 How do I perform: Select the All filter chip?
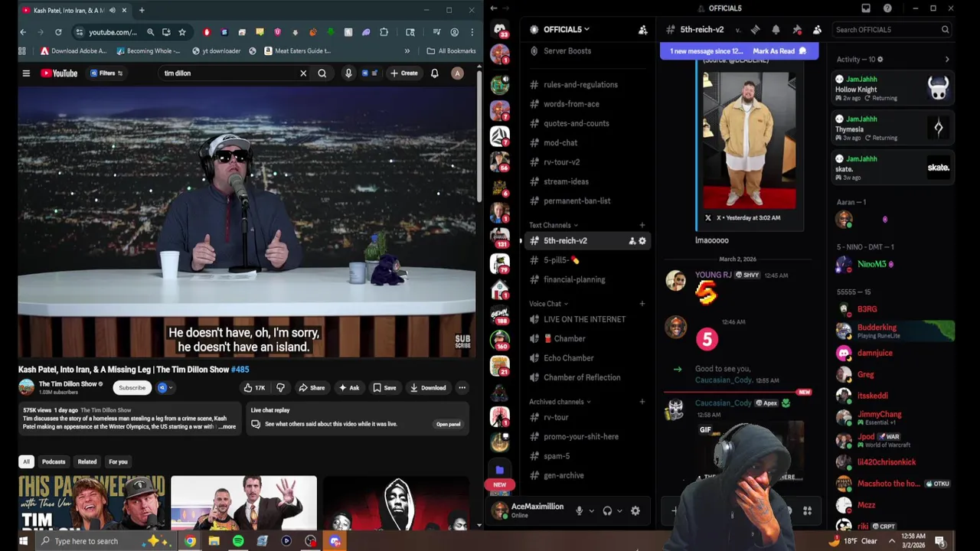[x=26, y=461]
